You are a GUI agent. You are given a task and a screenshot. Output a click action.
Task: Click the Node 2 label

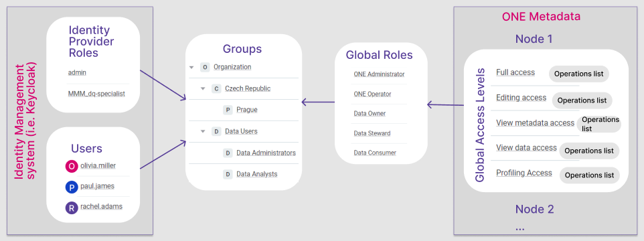[535, 209]
